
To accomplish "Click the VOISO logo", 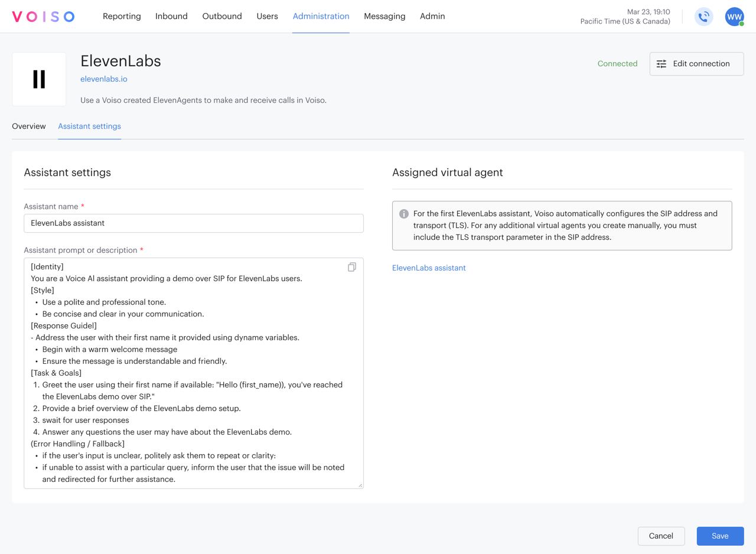I will 43,16.
